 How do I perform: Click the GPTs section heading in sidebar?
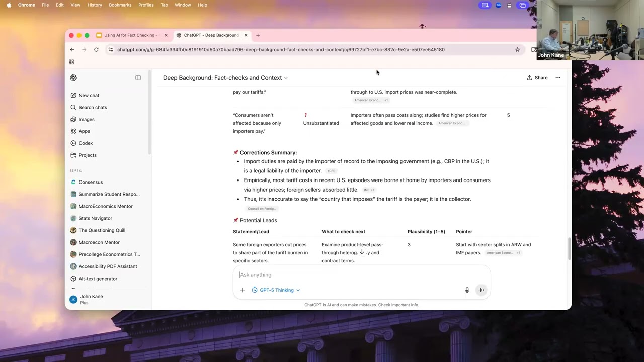75,171
